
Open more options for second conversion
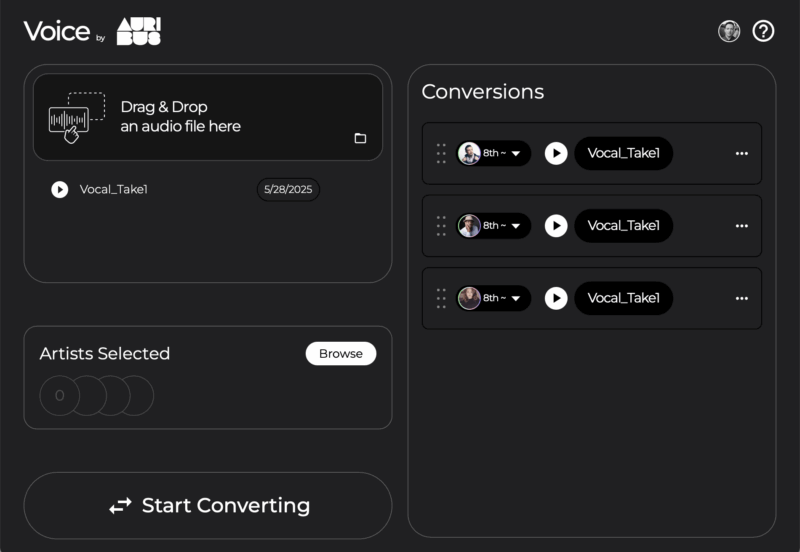pyautogui.click(x=742, y=225)
